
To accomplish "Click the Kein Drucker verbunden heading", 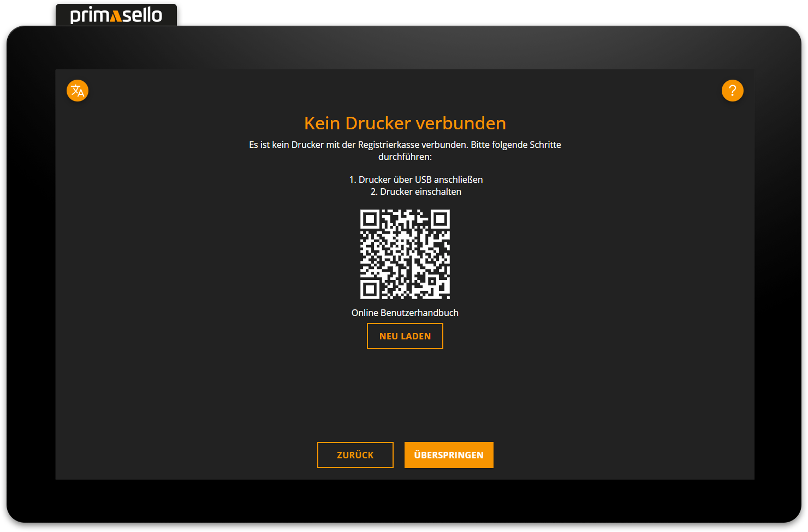I will point(405,123).
